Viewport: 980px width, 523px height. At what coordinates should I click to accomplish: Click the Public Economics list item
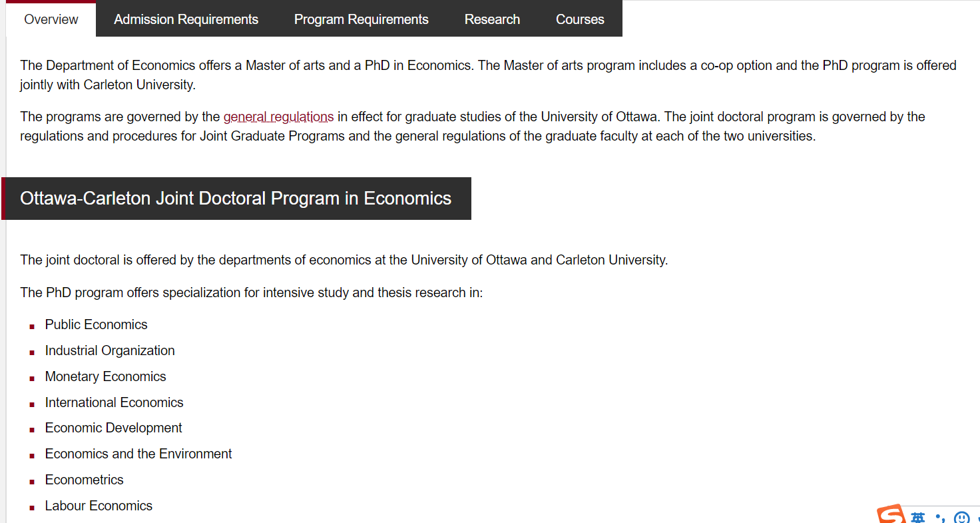tap(96, 324)
